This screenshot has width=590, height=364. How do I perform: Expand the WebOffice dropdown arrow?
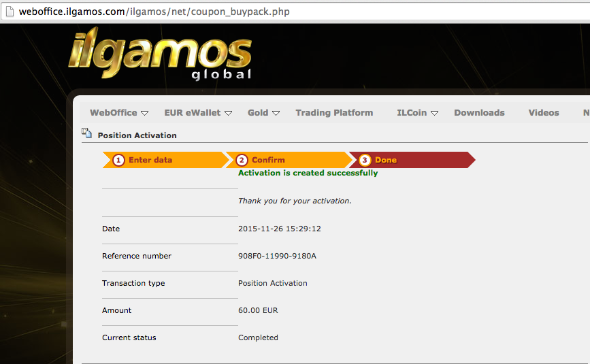pyautogui.click(x=145, y=113)
